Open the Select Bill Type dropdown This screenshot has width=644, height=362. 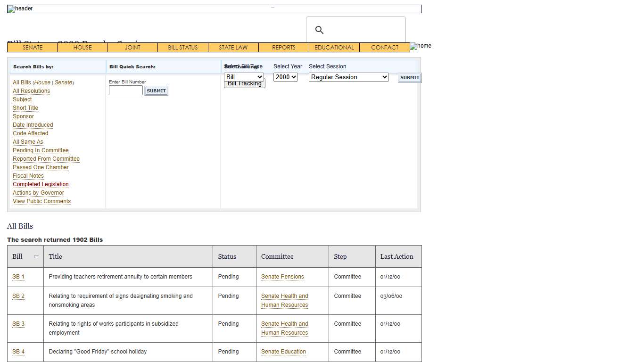tap(244, 77)
